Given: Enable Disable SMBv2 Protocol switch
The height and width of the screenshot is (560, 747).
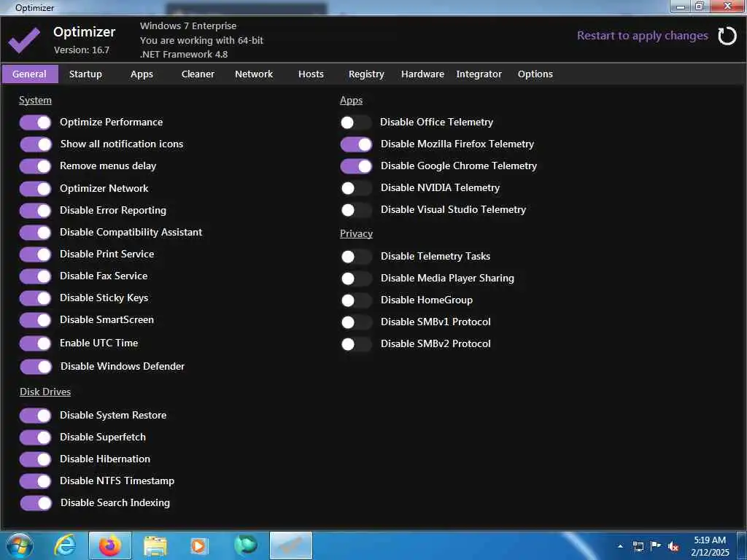Looking at the screenshot, I should coord(356,344).
